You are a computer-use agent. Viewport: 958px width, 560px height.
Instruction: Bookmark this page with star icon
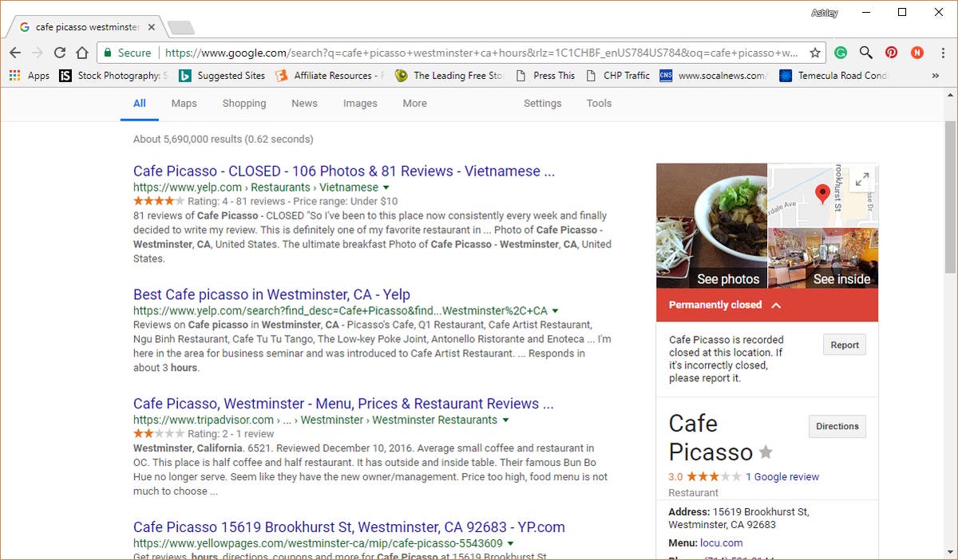tap(815, 53)
